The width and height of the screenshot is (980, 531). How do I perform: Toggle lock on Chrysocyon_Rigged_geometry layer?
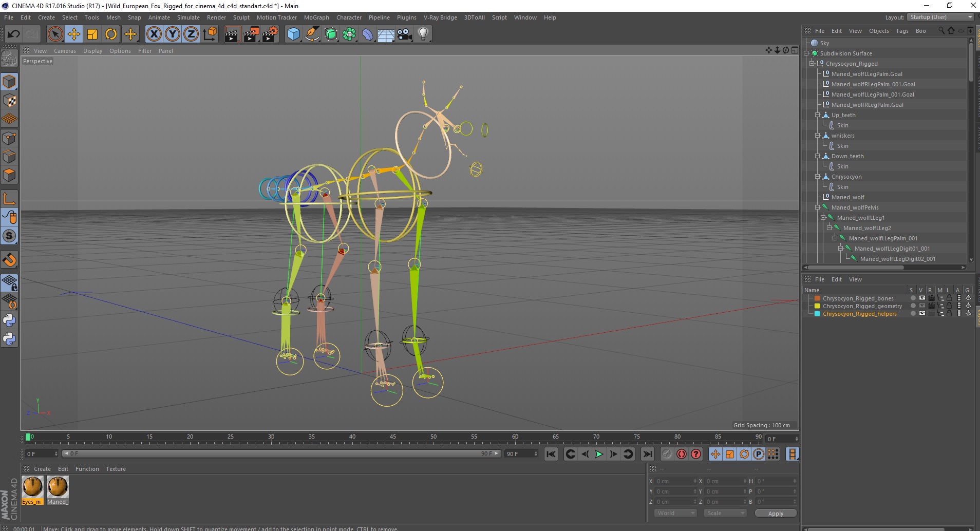click(949, 306)
